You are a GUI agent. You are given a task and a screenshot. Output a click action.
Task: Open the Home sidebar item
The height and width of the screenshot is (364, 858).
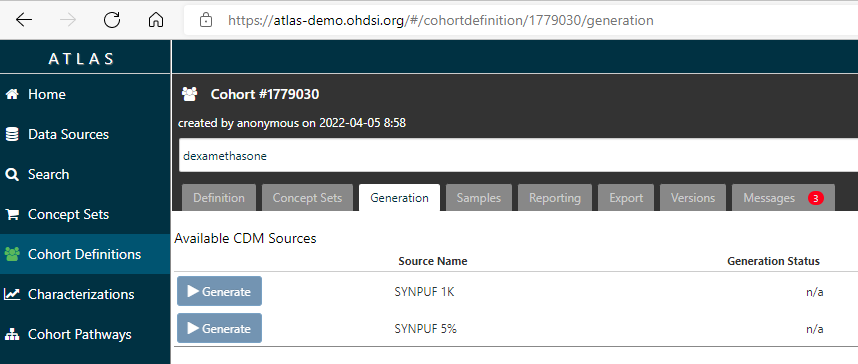click(85, 94)
